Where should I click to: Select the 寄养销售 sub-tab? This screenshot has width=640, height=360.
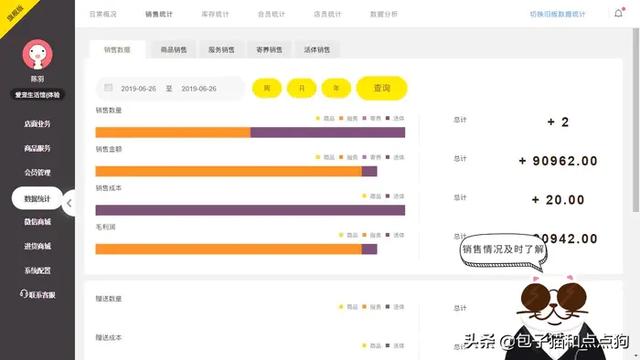click(269, 50)
